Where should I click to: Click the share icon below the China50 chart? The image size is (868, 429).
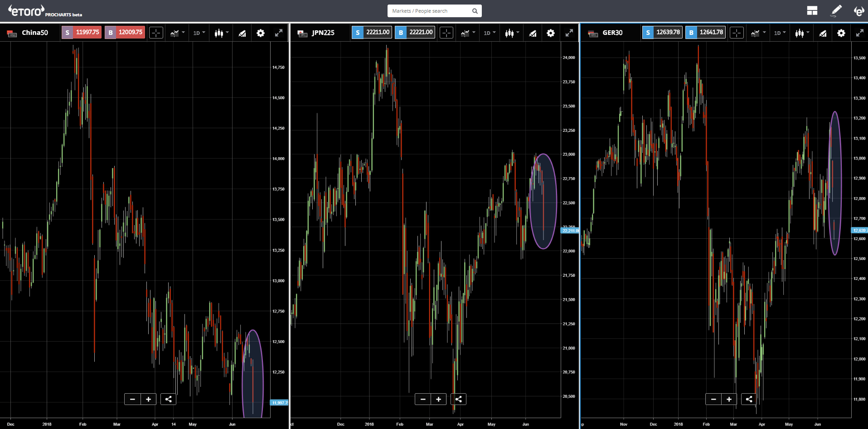pyautogui.click(x=168, y=399)
